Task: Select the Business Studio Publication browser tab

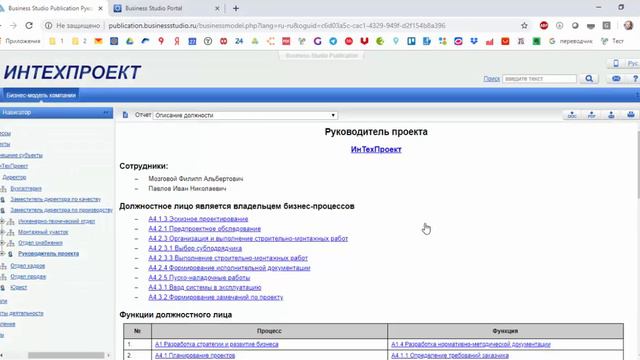Action: click(x=52, y=8)
